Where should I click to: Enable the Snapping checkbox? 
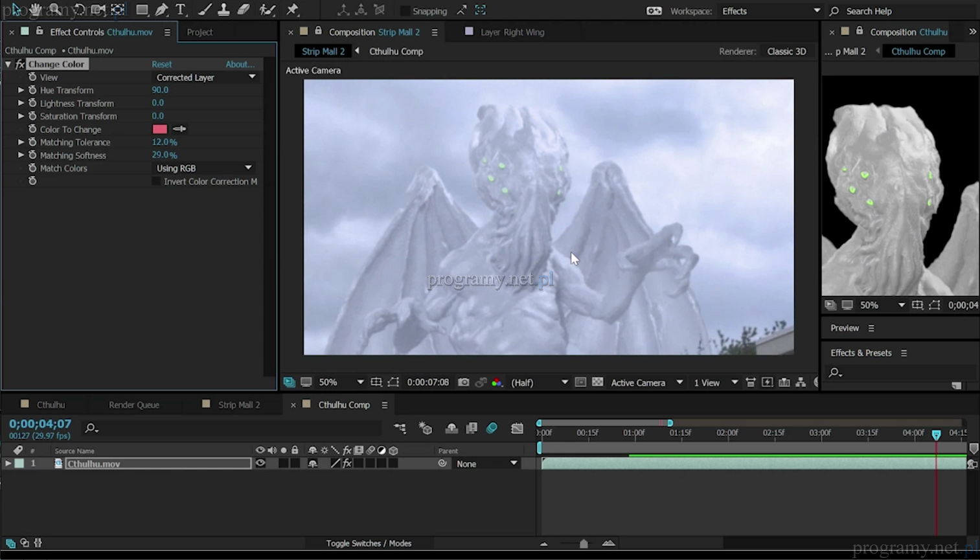(405, 11)
